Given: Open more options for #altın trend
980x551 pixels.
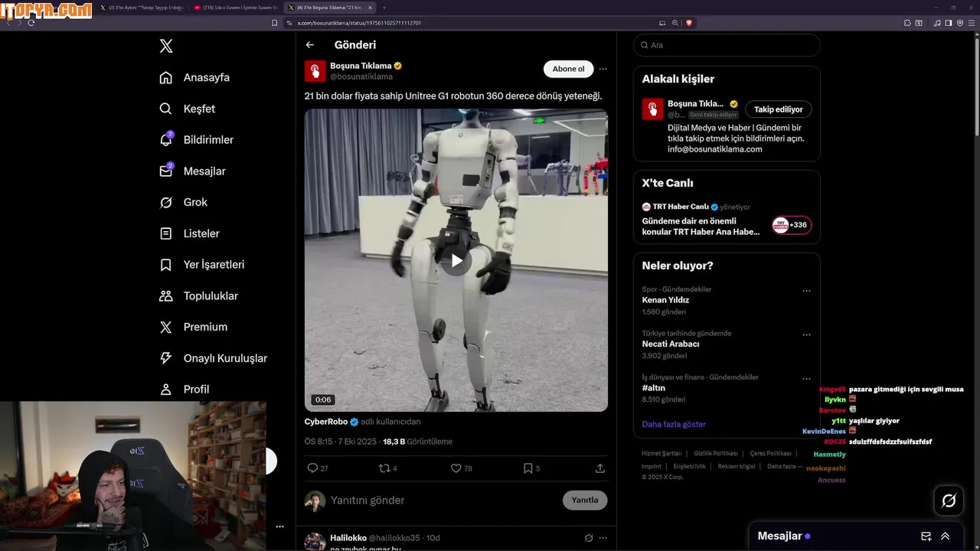Looking at the screenshot, I should 806,379.
